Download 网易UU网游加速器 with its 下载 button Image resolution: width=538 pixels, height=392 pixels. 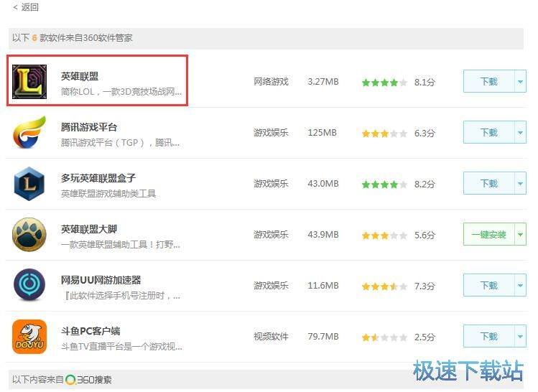click(x=488, y=285)
